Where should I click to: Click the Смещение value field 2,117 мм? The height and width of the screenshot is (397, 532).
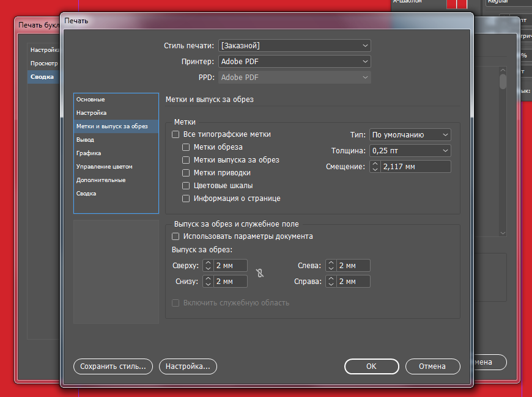tap(416, 167)
